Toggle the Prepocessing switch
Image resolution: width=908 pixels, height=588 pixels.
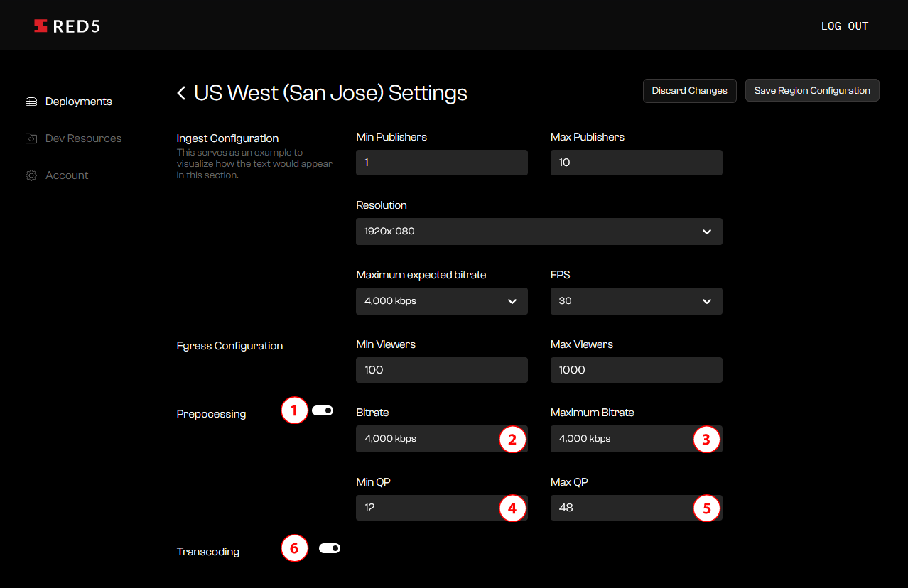[x=323, y=410]
